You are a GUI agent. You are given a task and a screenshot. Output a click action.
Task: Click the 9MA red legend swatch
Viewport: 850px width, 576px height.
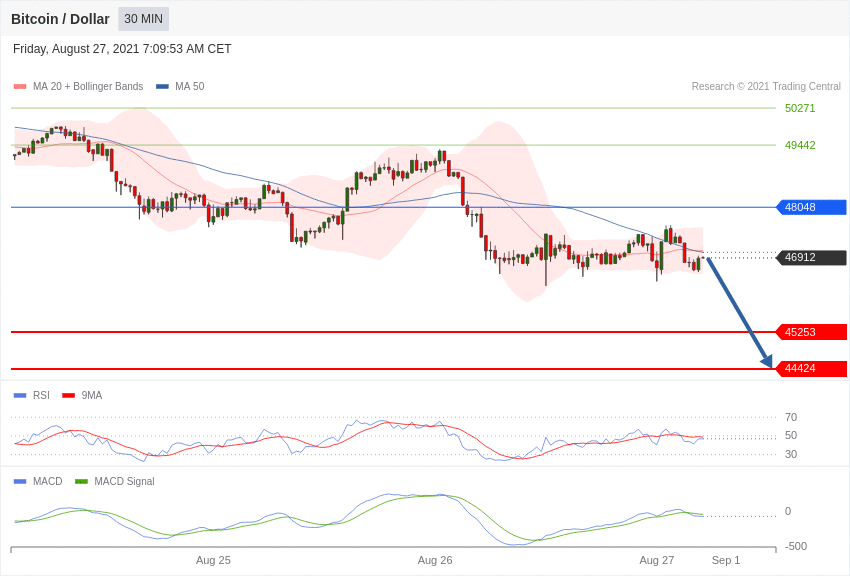pos(68,396)
